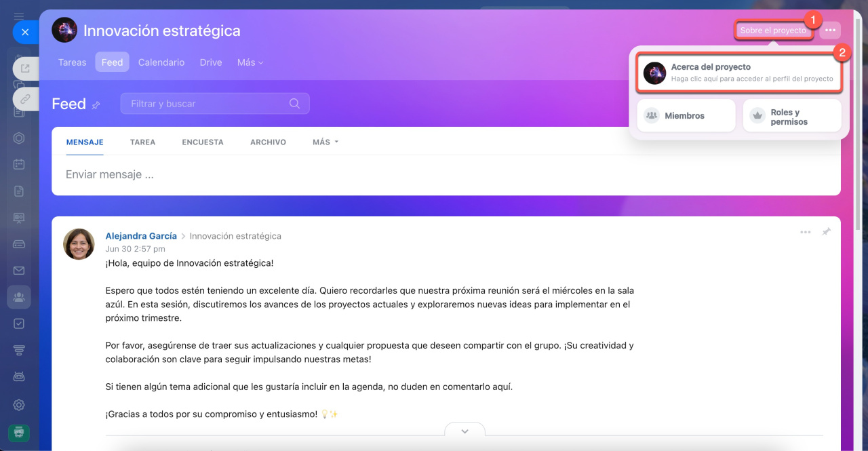Select the ARCHIVO post tab
The image size is (868, 451).
point(268,142)
